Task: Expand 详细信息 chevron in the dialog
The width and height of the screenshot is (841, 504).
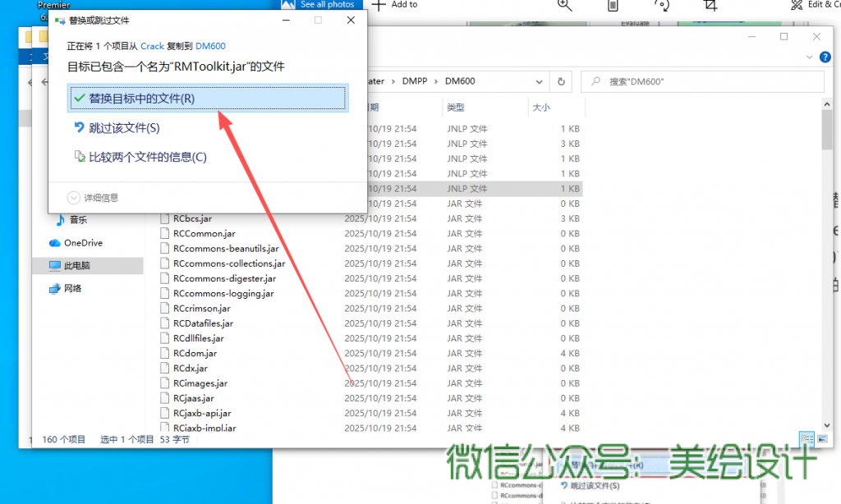Action: [x=75, y=197]
